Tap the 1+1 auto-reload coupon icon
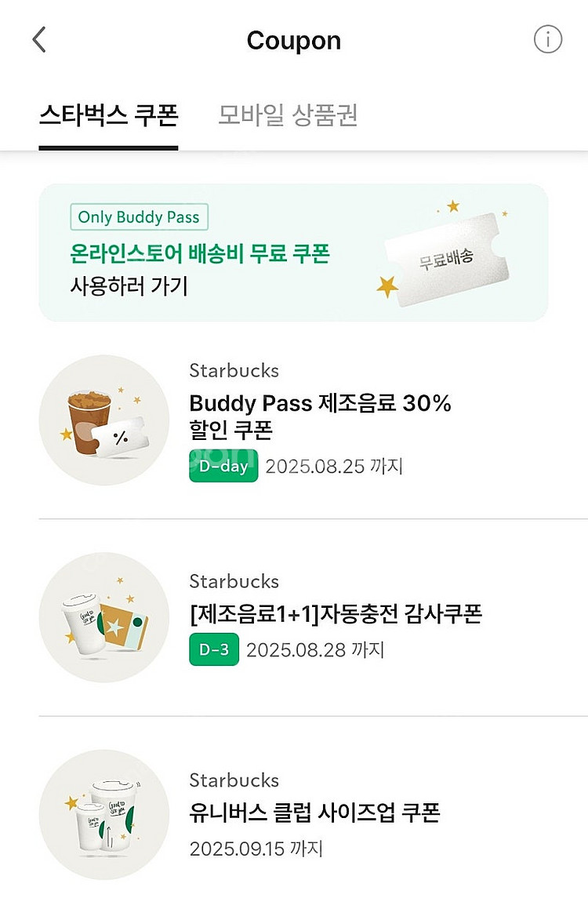Screen dimensions: 588x909 [x=103, y=617]
